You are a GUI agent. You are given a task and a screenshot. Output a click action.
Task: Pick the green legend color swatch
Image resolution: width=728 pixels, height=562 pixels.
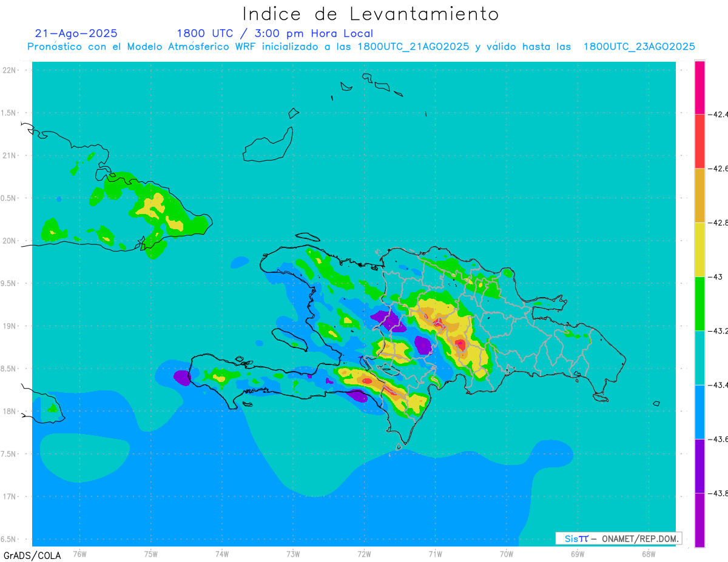pyautogui.click(x=699, y=303)
